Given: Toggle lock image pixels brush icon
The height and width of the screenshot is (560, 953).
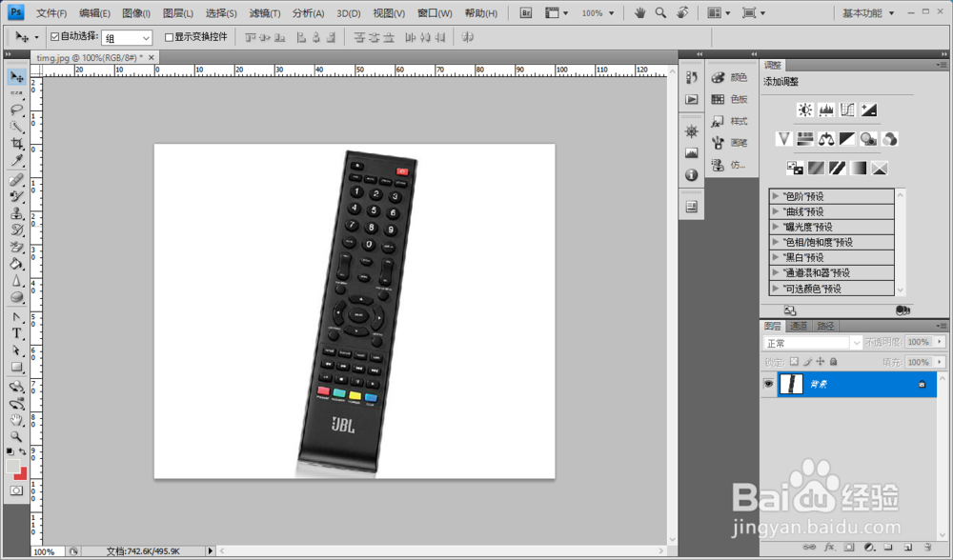Looking at the screenshot, I should [807, 361].
